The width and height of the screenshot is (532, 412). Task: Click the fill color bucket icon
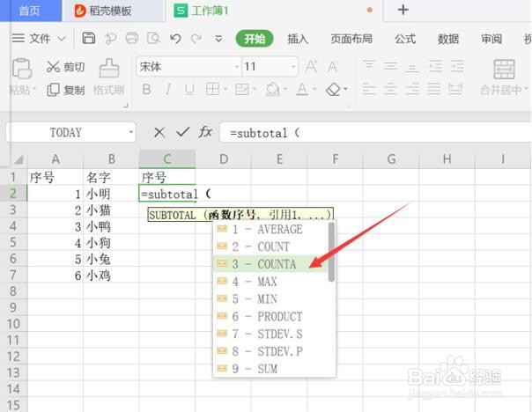pyautogui.click(x=273, y=90)
